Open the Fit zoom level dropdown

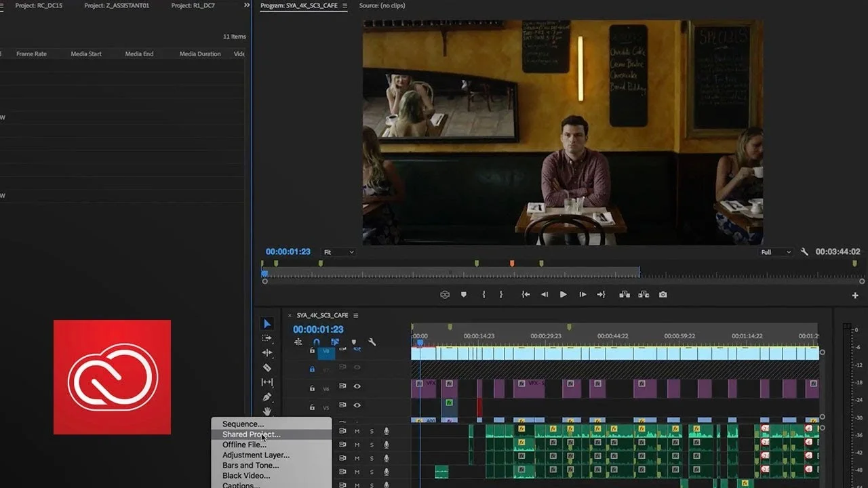coord(338,252)
